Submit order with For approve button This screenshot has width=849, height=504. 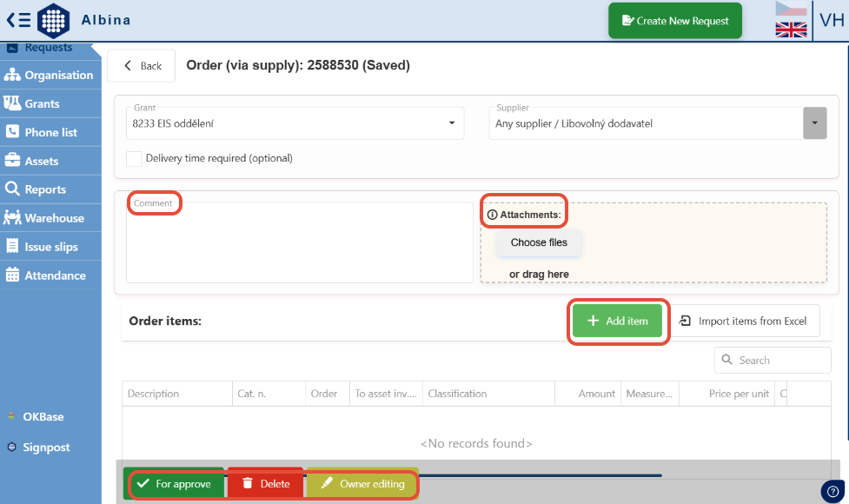(x=174, y=483)
